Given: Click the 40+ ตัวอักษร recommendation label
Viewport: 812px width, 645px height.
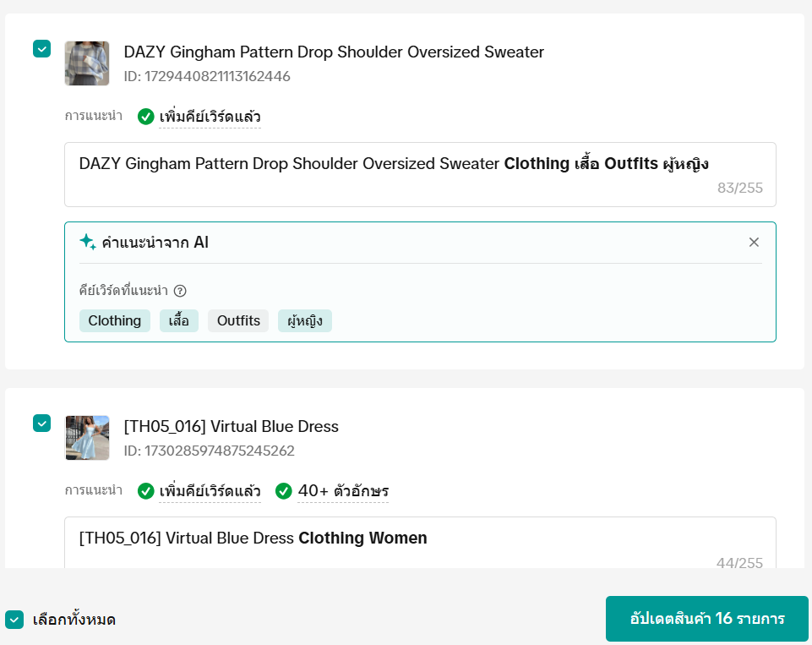Looking at the screenshot, I should click(x=343, y=491).
